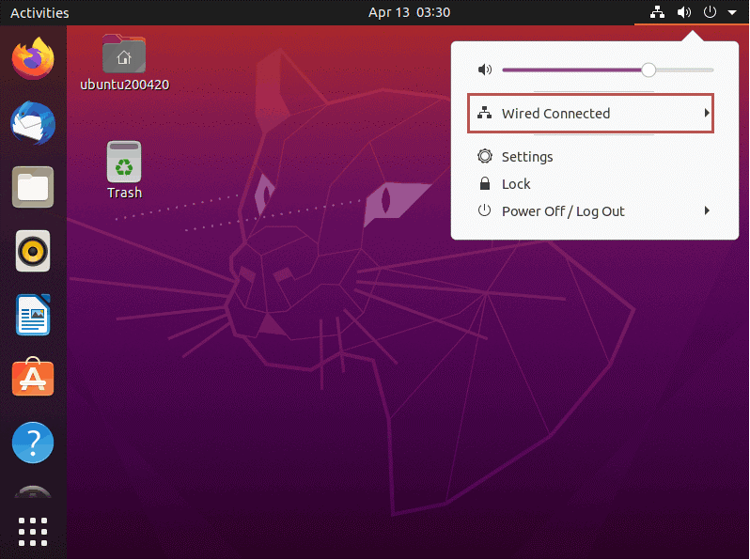This screenshot has width=750, height=560.
Task: Open the ubuntu200420 home folder on the desktop
Action: pyautogui.click(x=124, y=62)
